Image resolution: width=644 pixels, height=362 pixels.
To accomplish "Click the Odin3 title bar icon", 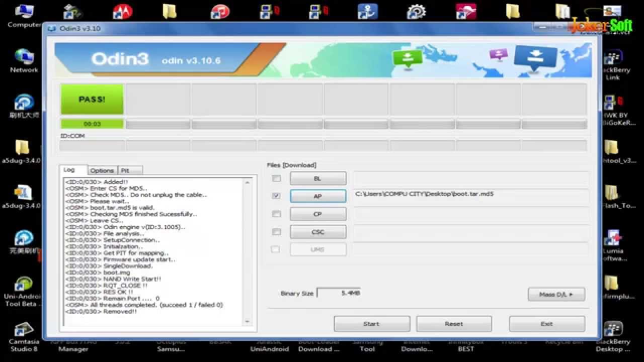I will pyautogui.click(x=51, y=29).
